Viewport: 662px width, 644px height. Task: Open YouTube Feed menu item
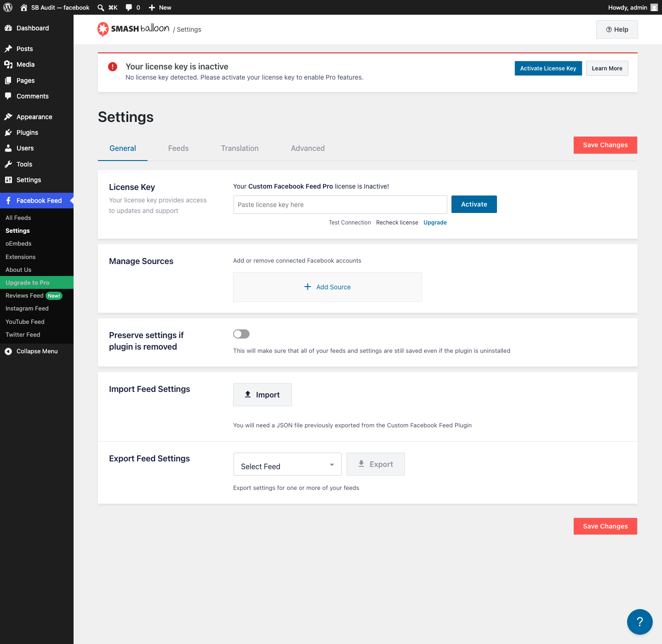[x=37, y=322]
